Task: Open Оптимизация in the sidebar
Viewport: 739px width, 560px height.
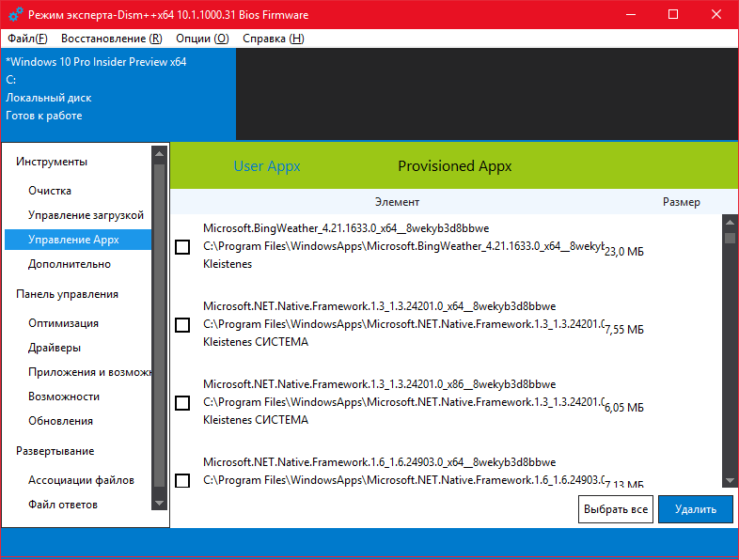Action: [x=63, y=323]
